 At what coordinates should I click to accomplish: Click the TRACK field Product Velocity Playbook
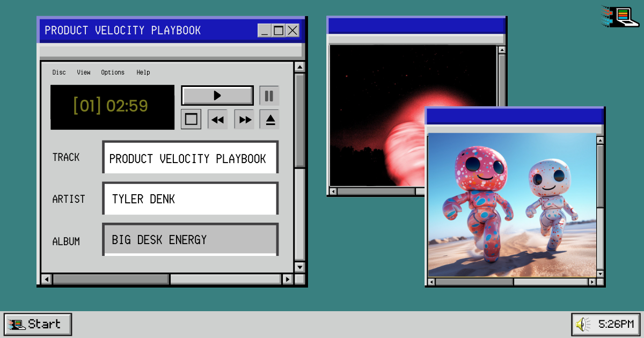coord(191,157)
